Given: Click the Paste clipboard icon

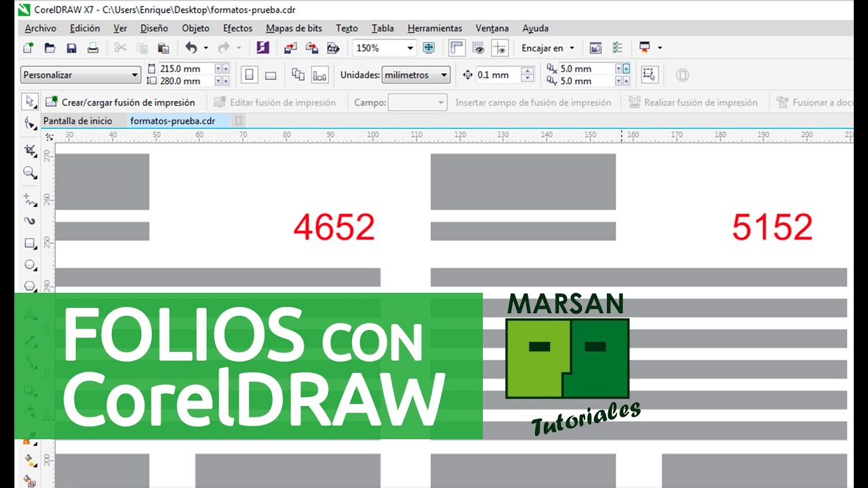Looking at the screenshot, I should pyautogui.click(x=163, y=48).
